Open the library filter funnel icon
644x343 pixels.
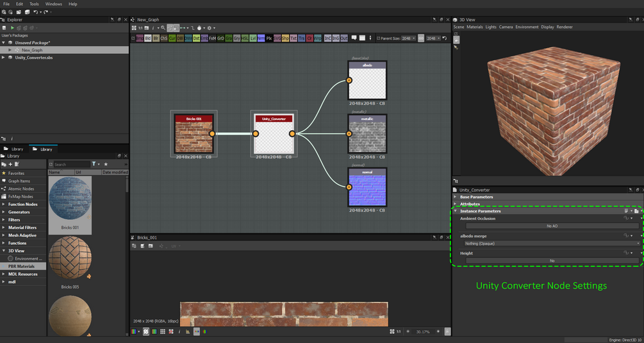(x=94, y=164)
